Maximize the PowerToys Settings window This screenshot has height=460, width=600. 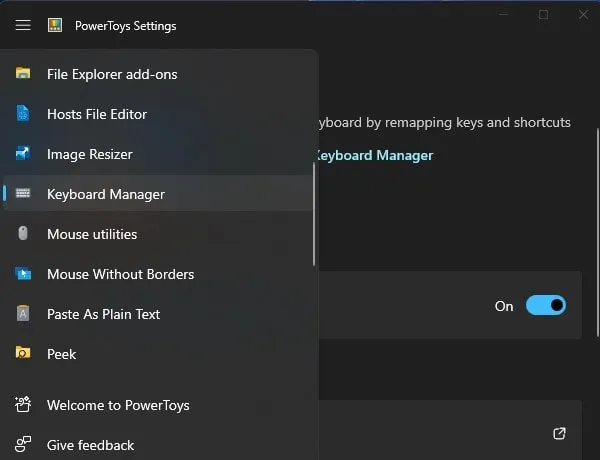(543, 15)
